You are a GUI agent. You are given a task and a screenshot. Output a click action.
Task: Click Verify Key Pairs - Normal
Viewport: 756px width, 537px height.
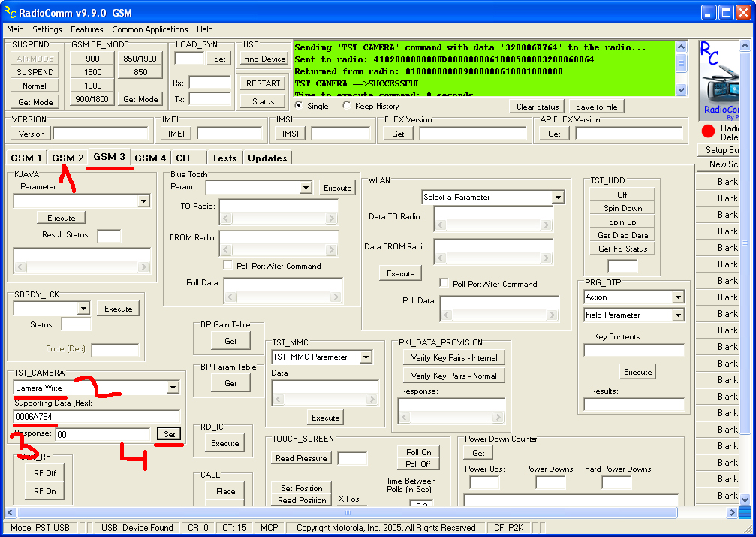(x=454, y=376)
